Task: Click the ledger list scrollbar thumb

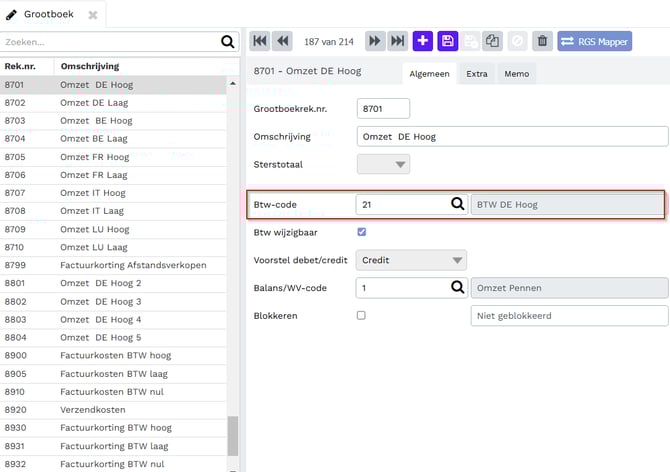Action: click(x=233, y=435)
